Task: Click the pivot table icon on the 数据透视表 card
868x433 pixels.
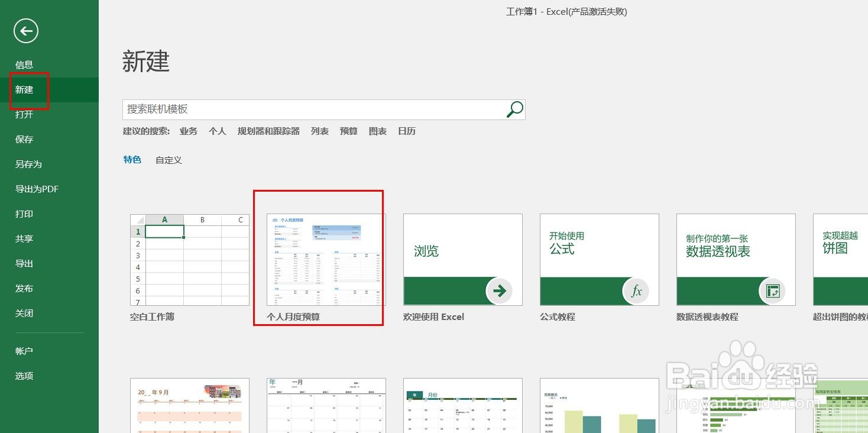Action: click(x=773, y=290)
